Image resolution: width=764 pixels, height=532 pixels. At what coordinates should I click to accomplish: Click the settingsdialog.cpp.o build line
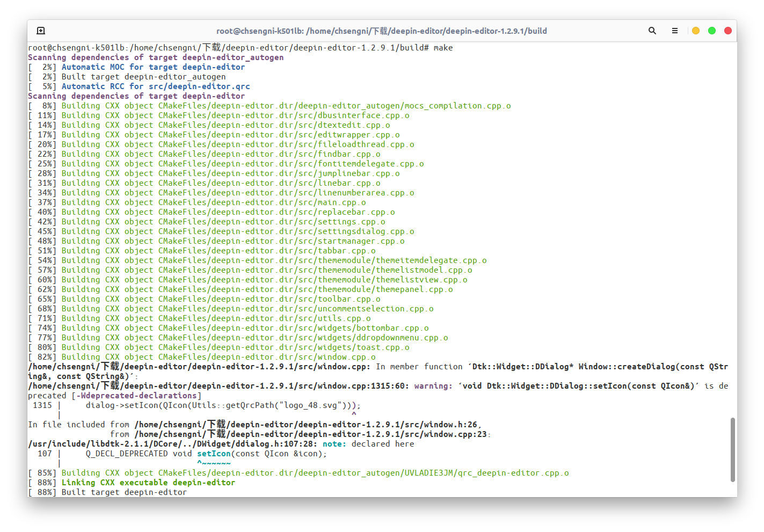click(221, 231)
